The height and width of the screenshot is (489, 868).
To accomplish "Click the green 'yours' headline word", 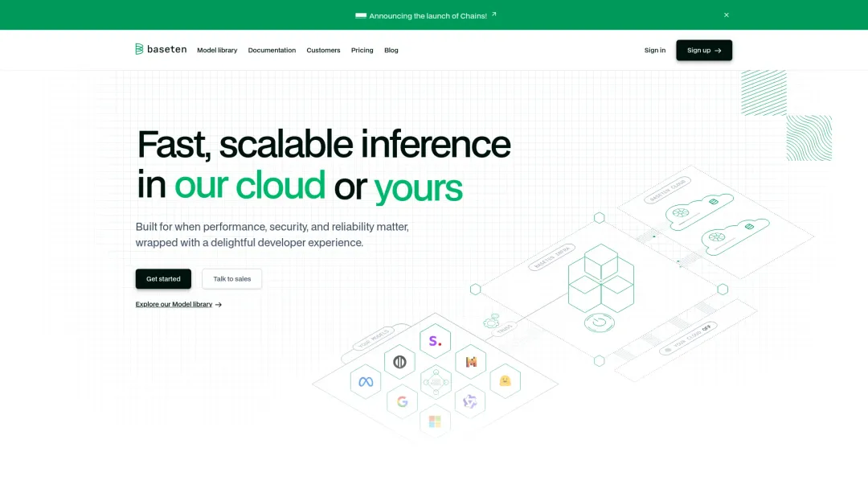I will tap(418, 188).
